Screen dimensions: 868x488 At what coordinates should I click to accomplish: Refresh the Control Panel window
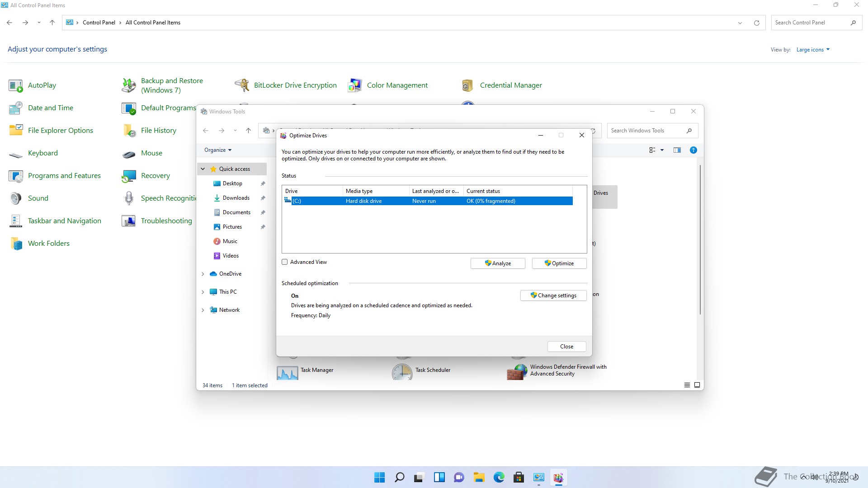(x=756, y=23)
